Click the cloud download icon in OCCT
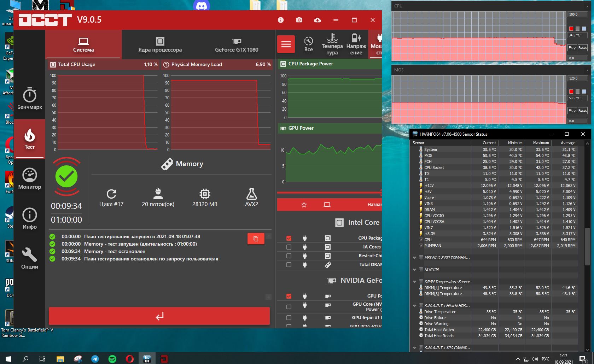This screenshot has height=364, width=594. tap(318, 20)
